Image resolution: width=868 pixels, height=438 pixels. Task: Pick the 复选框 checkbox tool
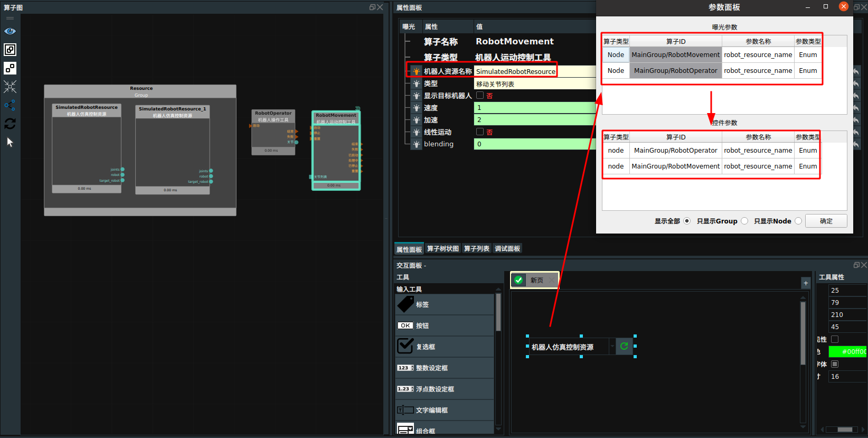coord(445,347)
